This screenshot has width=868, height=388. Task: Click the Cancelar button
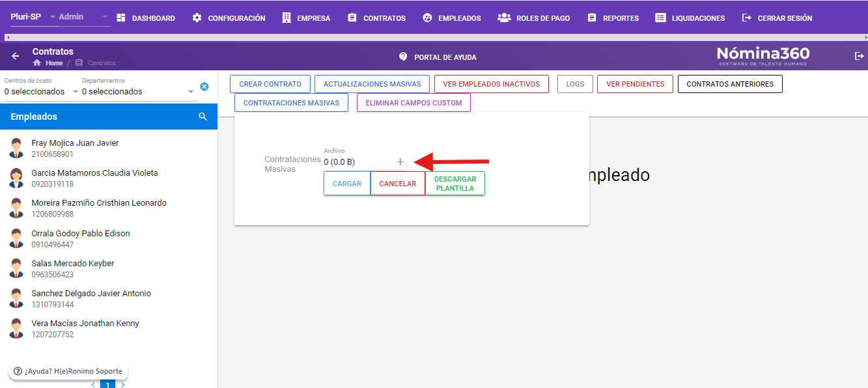[398, 184]
